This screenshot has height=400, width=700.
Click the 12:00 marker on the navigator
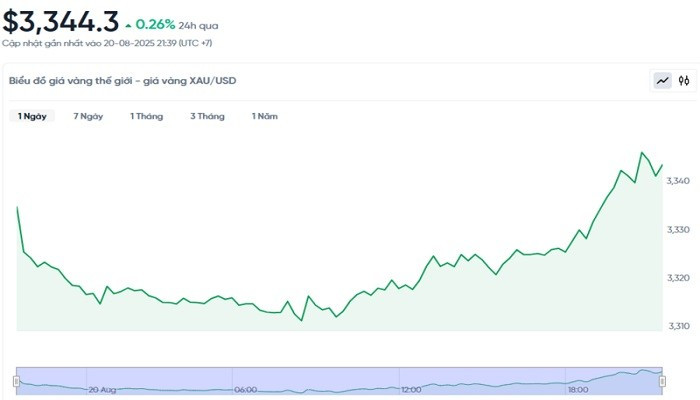coord(410,389)
